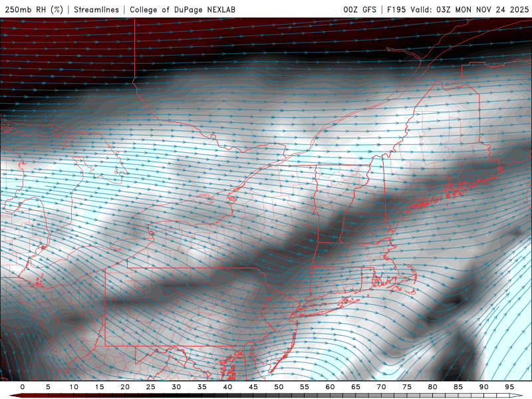This screenshot has height=399, width=532.
Task: Select the "00Z GFS" model run label
Action: coord(360,10)
